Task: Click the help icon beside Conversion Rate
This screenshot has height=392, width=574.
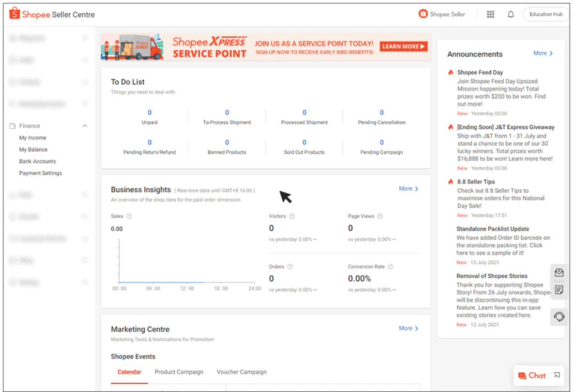Action: [x=391, y=266]
